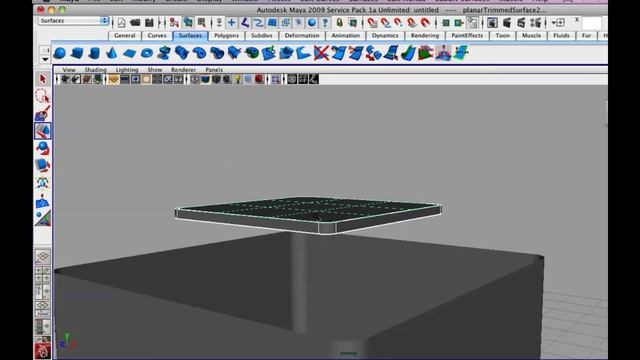640x360 pixels.
Task: Enable snap to curves magnet
Action: coord(385,23)
